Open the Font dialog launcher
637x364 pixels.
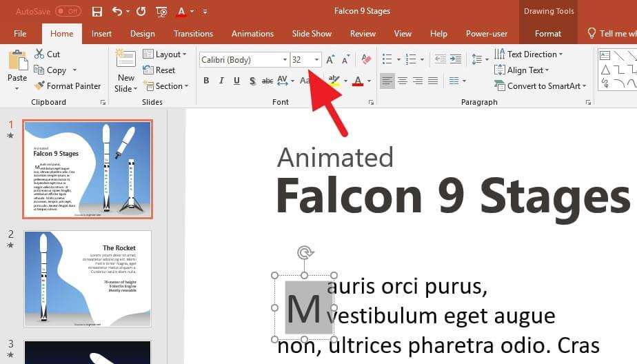(371, 102)
